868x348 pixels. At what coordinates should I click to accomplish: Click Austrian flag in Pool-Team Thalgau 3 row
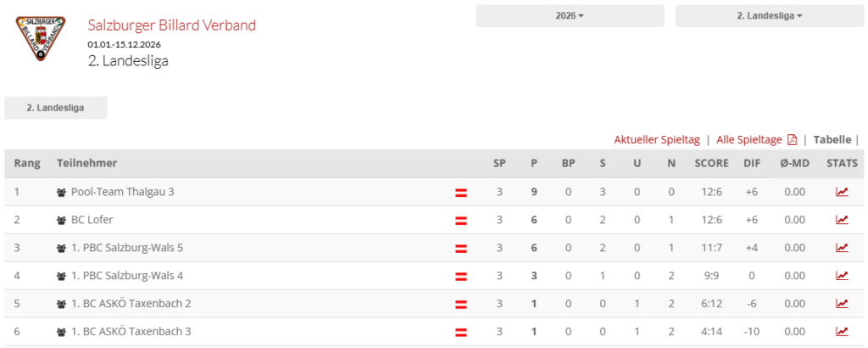pos(461,193)
